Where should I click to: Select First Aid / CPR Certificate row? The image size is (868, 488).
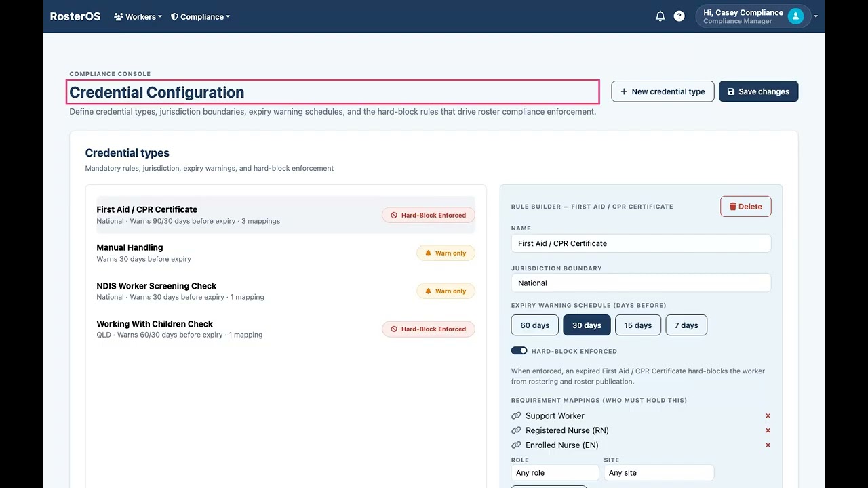[285, 215]
